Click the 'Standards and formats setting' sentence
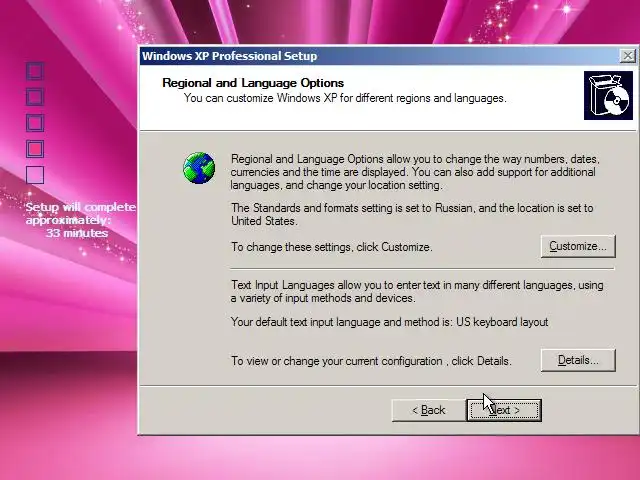This screenshot has width=640, height=480. (x=412, y=214)
